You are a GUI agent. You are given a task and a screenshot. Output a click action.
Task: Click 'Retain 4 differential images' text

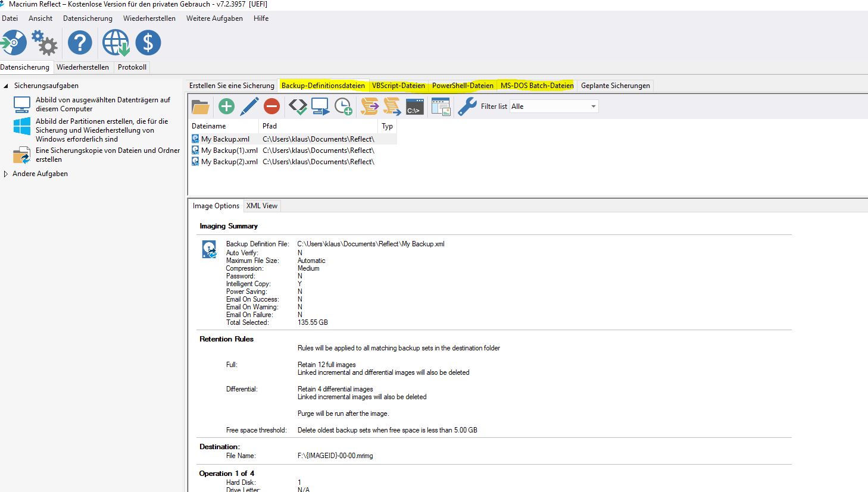[x=335, y=389]
